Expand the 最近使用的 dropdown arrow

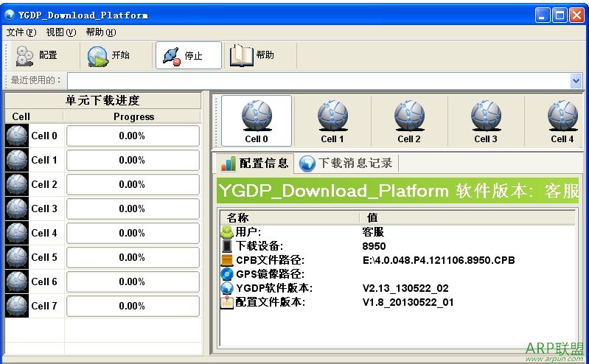coord(576,80)
